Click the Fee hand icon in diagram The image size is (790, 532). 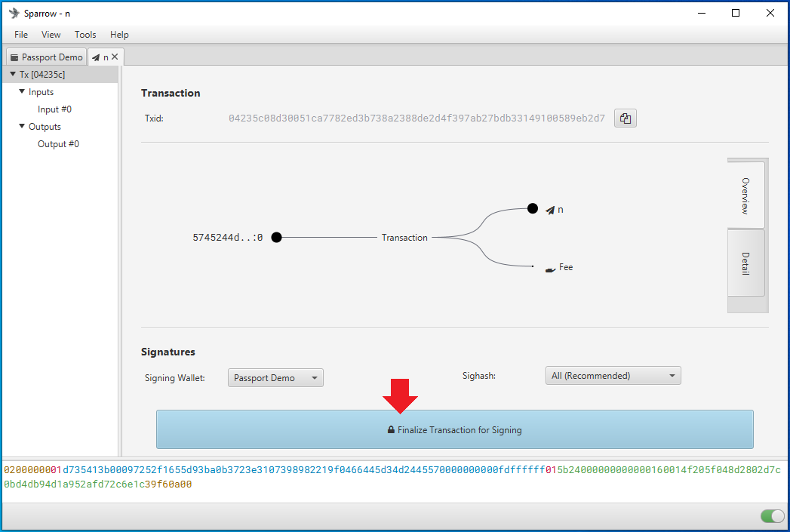coord(550,269)
